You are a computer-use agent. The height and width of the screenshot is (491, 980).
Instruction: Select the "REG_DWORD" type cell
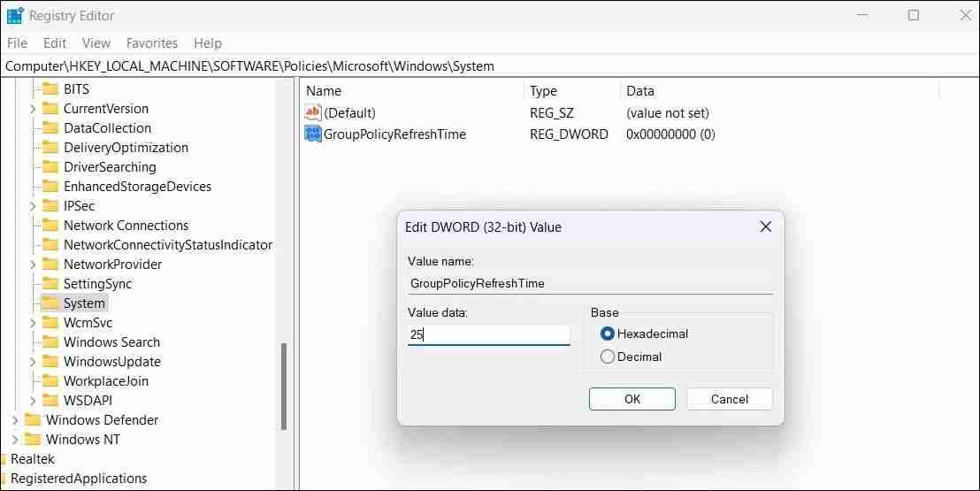[569, 134]
